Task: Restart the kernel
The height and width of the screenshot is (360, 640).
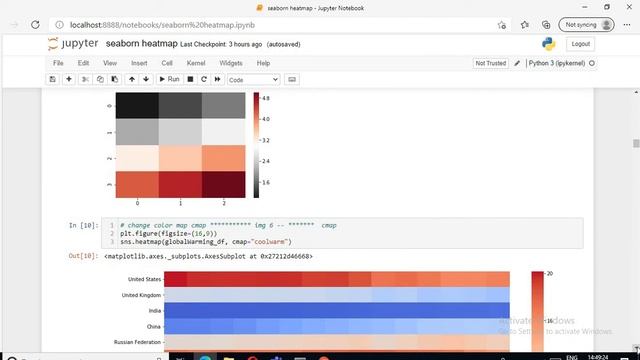Action: [204, 79]
